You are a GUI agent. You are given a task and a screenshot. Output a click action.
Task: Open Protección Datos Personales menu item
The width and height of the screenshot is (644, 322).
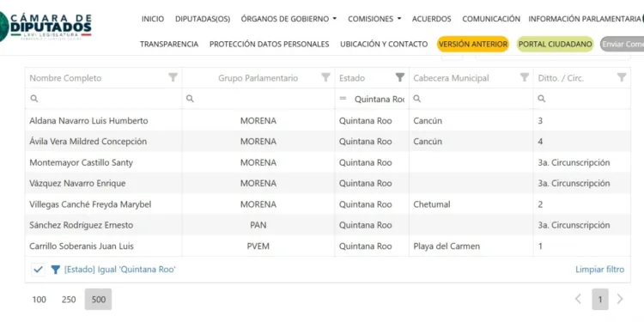270,44
